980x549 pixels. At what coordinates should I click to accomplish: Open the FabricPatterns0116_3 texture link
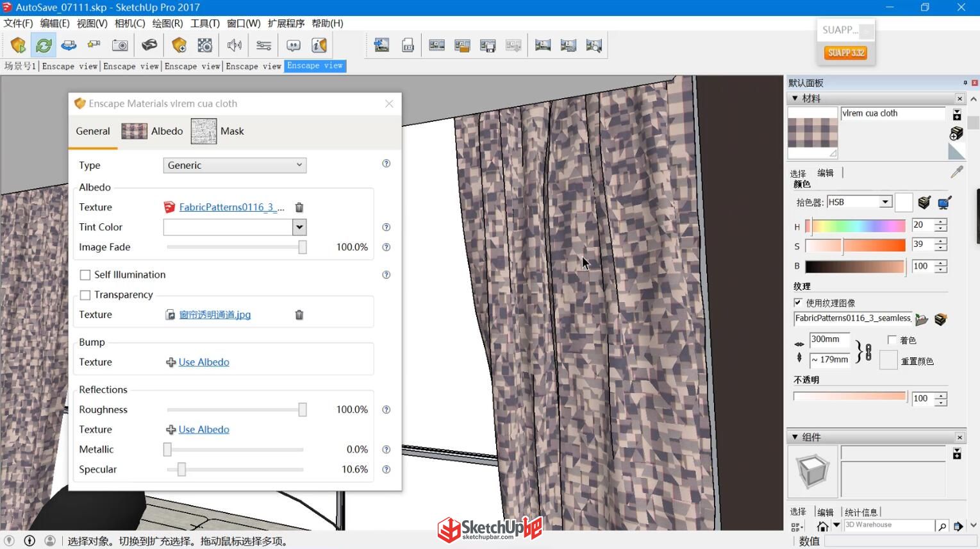pyautogui.click(x=231, y=207)
